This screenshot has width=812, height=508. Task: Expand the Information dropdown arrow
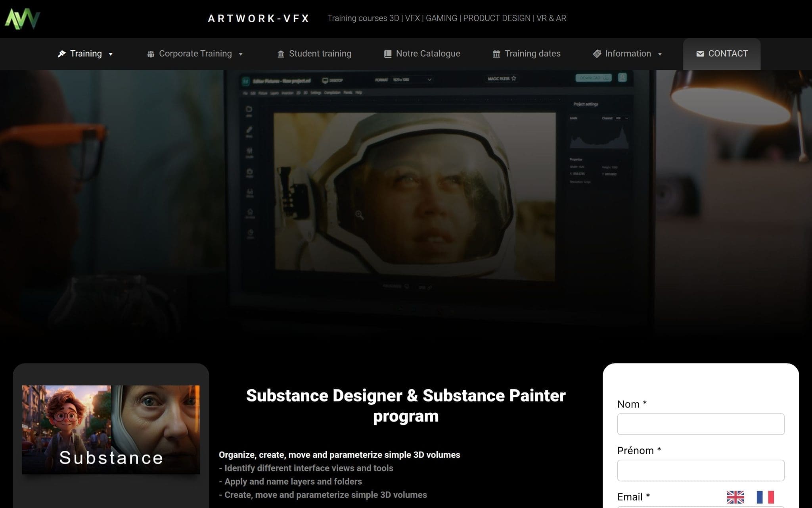point(660,54)
